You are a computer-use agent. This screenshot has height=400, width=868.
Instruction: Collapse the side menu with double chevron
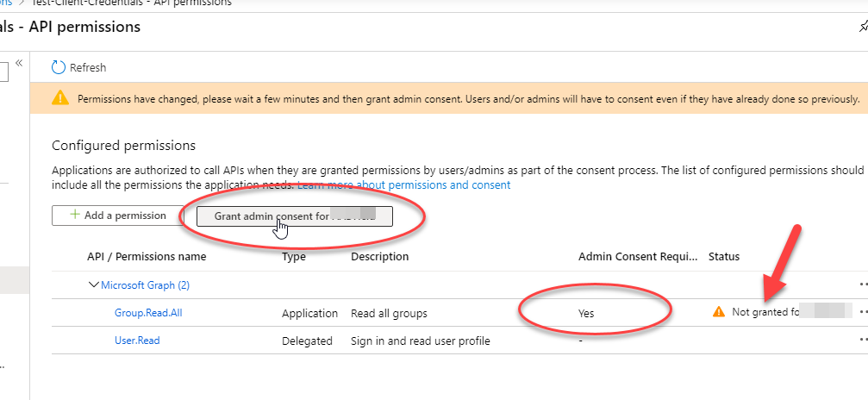coord(19,63)
